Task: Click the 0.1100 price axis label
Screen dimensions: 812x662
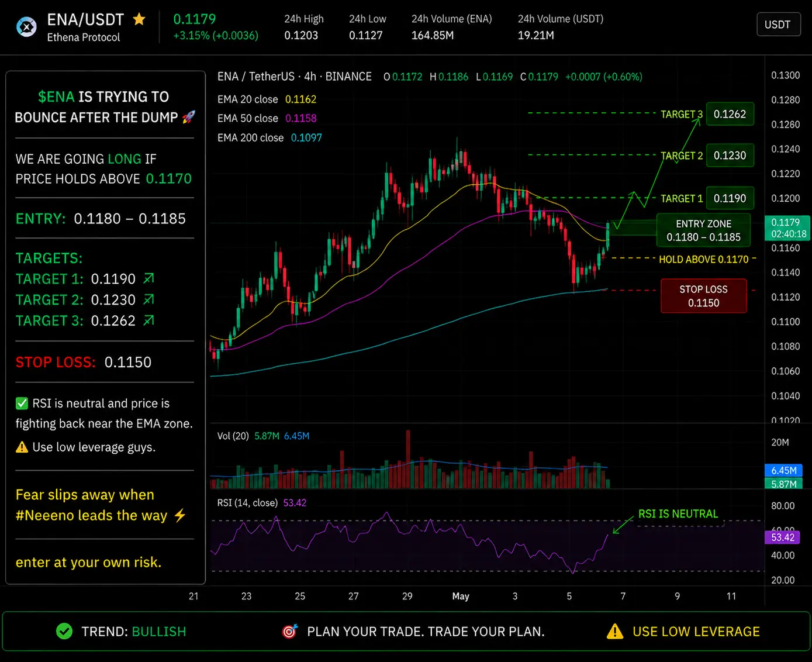Action: (x=786, y=322)
